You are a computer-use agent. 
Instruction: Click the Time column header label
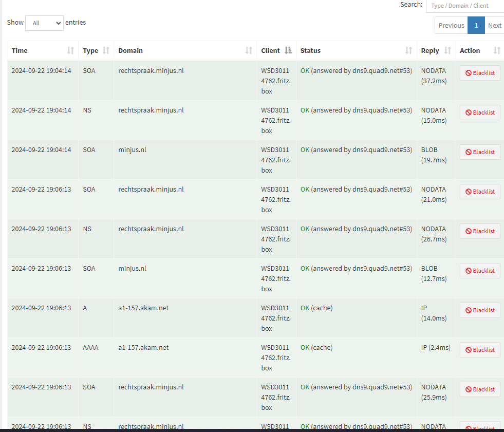[x=20, y=50]
